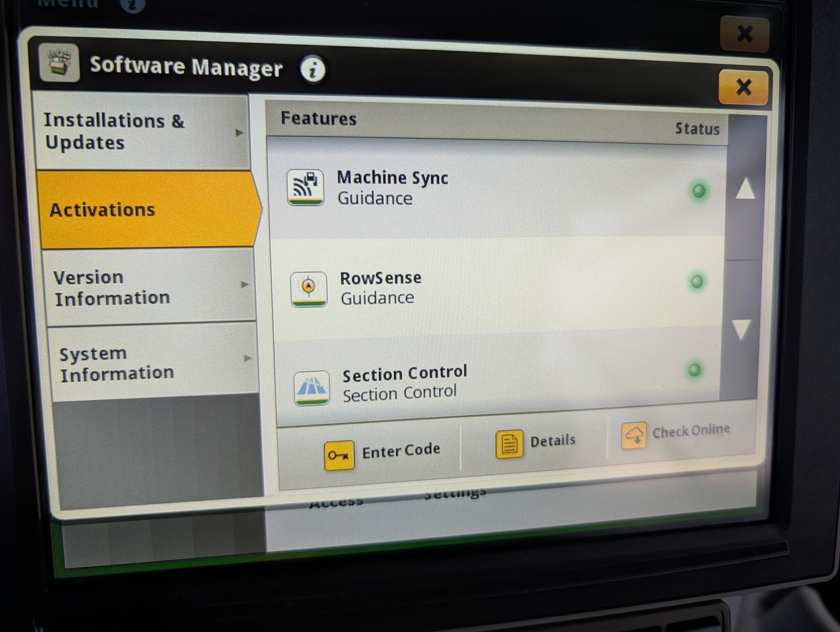Screen dimensions: 840x632
Task: Click the Enter Code key icon
Action: coord(339,455)
